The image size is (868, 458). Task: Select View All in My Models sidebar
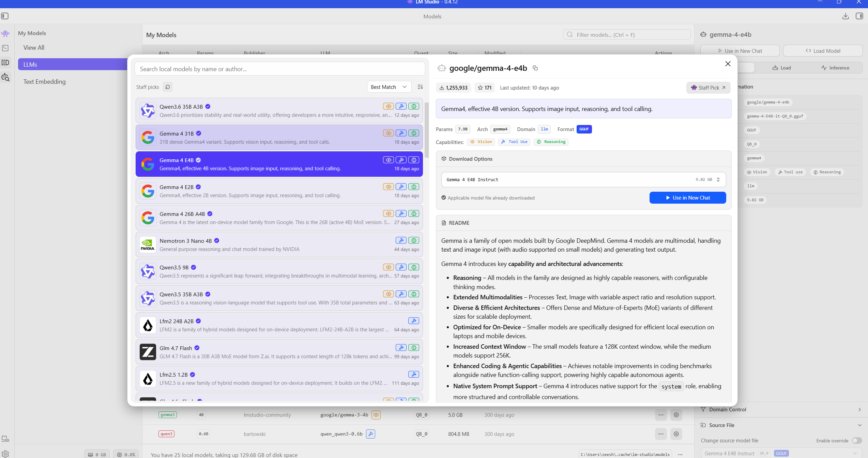34,48
